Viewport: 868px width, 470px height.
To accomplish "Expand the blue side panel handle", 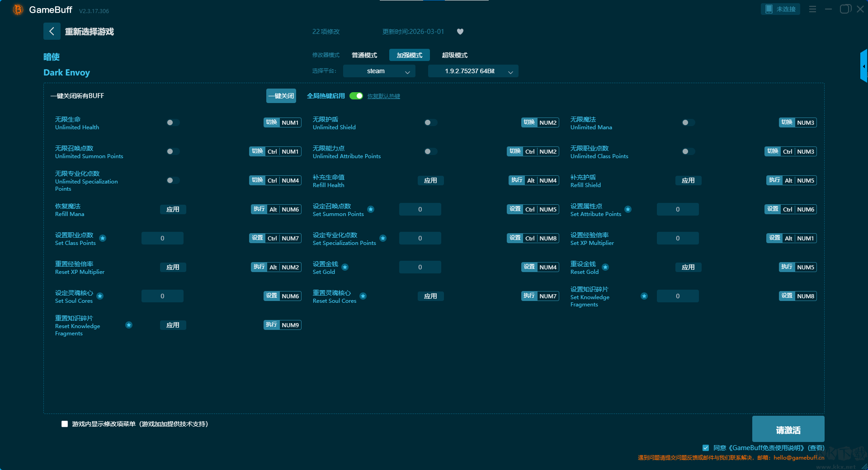I will (x=863, y=66).
